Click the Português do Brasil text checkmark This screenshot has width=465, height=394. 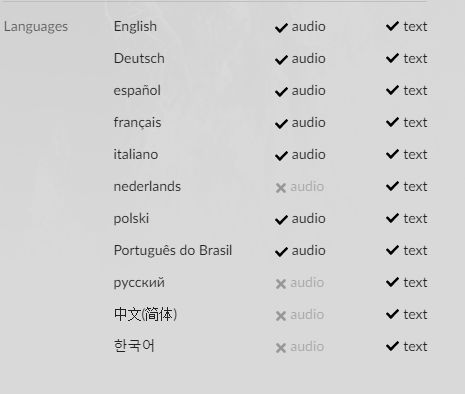(x=392, y=250)
